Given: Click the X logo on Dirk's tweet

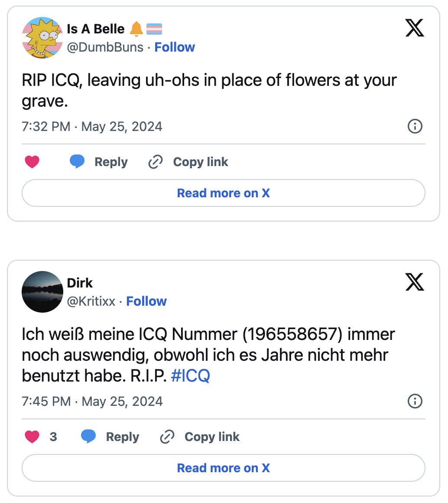Looking at the screenshot, I should pyautogui.click(x=414, y=282).
